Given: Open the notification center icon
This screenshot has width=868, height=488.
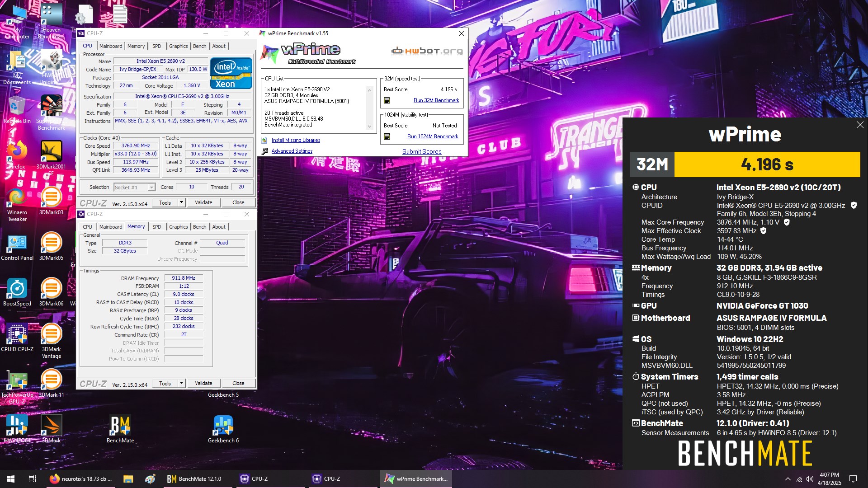Looking at the screenshot, I should (x=853, y=479).
